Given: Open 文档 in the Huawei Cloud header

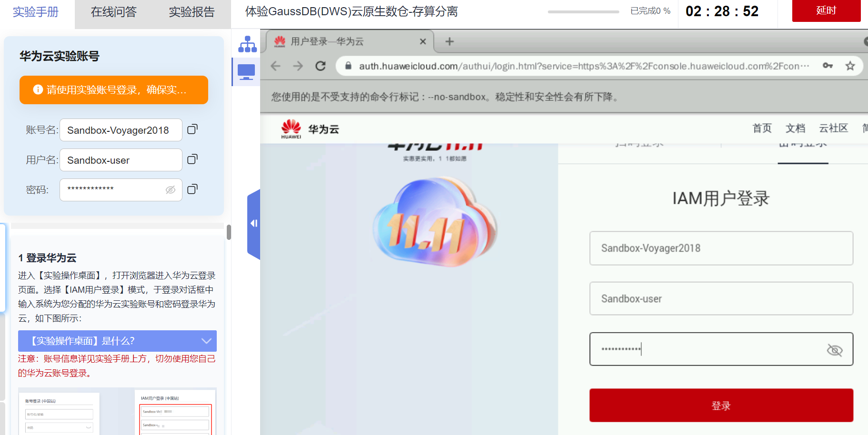Looking at the screenshot, I should click(795, 128).
